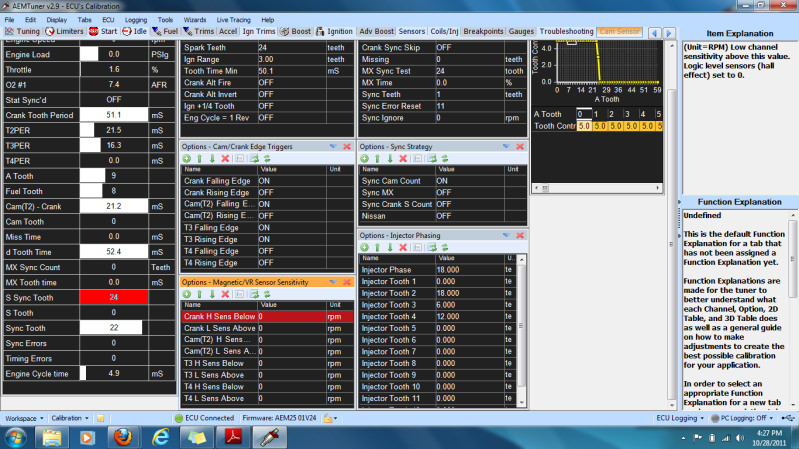Export icon in Magnetic/VR Sensitivity toolbar
The image size is (799, 449).
click(x=254, y=294)
